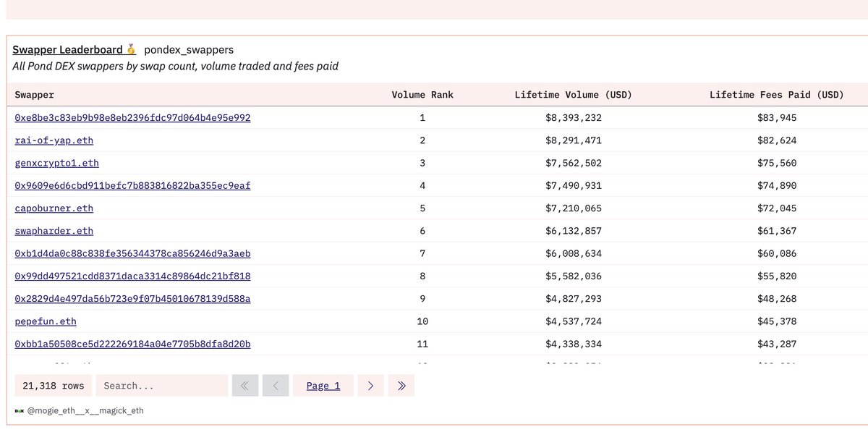Viewport: 868px width, 440px height.
Task: Sort by the Volume Rank column header
Action: (x=422, y=95)
